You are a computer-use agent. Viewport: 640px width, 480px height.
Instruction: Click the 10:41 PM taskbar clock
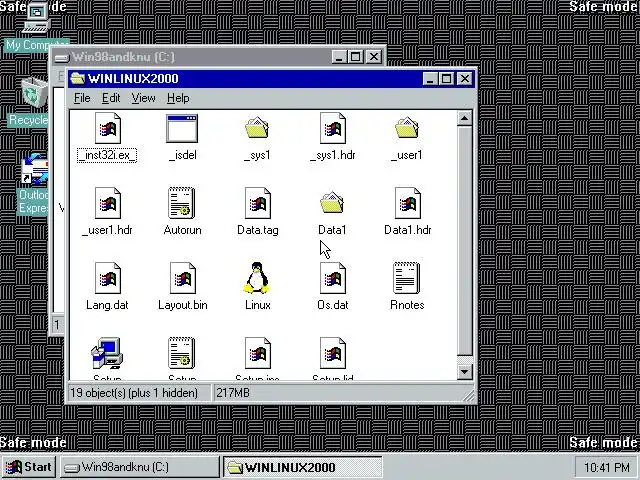pos(606,467)
